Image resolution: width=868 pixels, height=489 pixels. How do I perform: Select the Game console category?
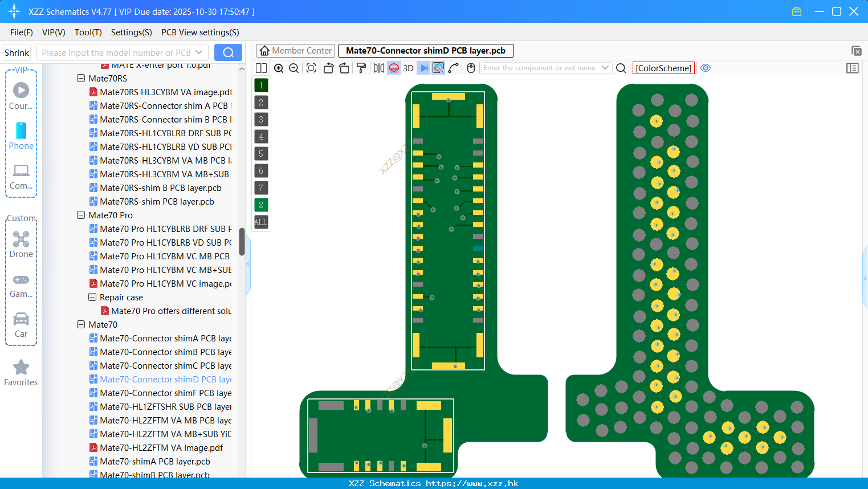[x=21, y=285]
